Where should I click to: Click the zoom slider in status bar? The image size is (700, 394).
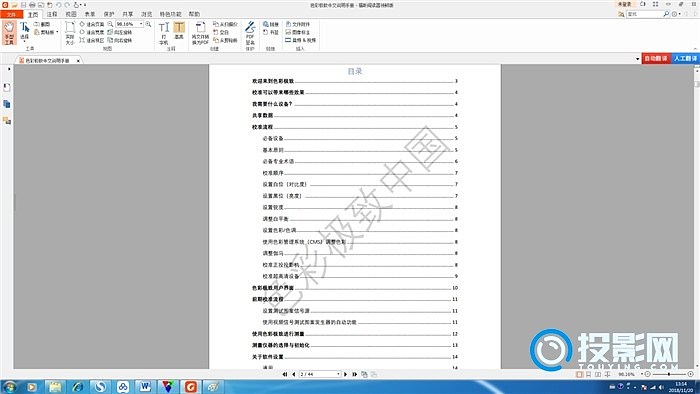click(669, 374)
